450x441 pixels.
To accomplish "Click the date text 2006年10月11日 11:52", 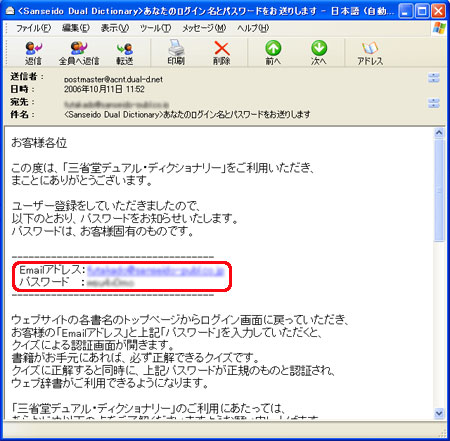I will (104, 89).
